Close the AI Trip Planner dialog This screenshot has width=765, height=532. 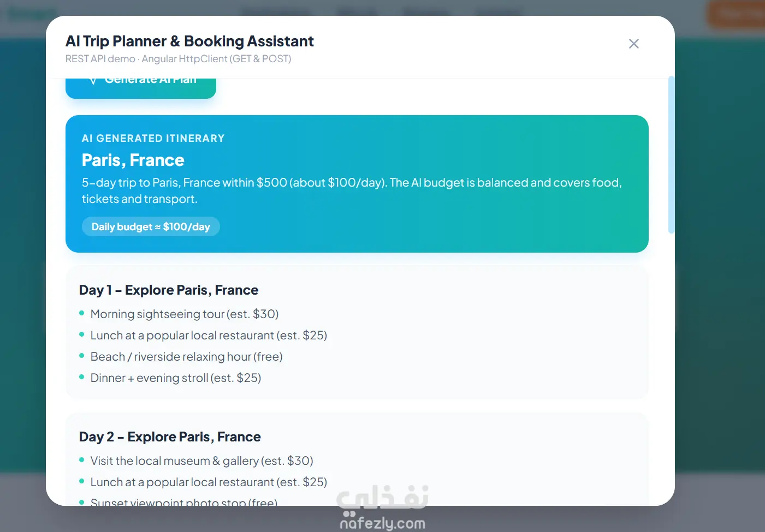point(633,44)
